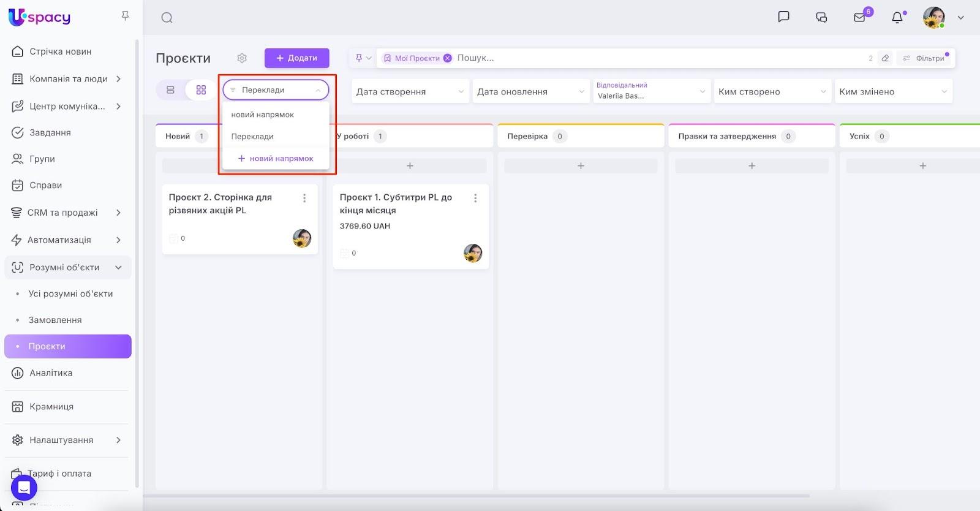Collapse Розумні об'єкти section chevron
The height and width of the screenshot is (511, 980).
[x=118, y=267]
